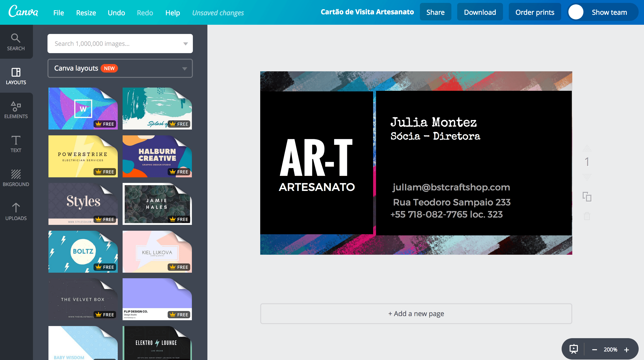Click the AR-T logo text on card
Viewport: 644px width, 360px height.
coord(316,158)
